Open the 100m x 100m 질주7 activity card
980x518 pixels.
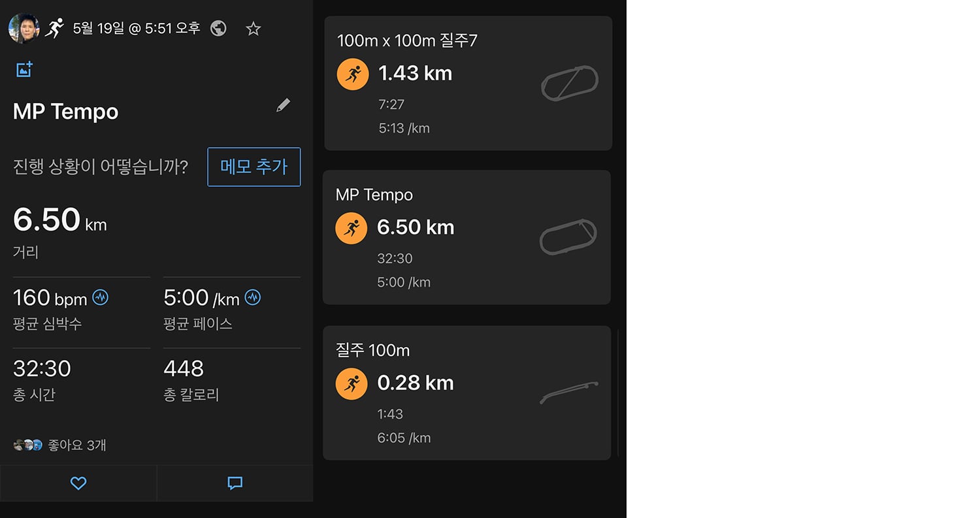468,83
